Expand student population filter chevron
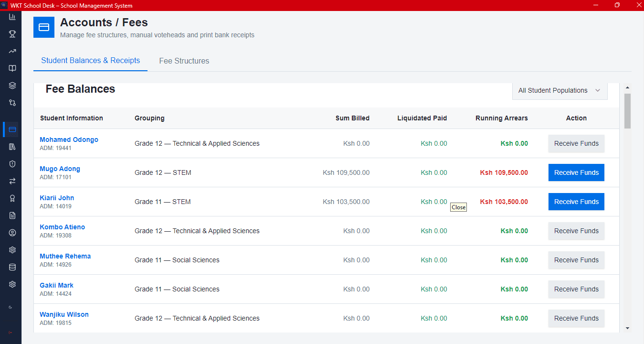 click(x=597, y=90)
